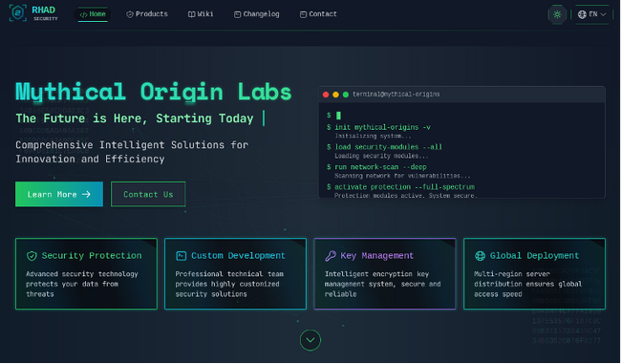Open the Global Deployment card title
The width and height of the screenshot is (621, 364).
click(x=534, y=256)
